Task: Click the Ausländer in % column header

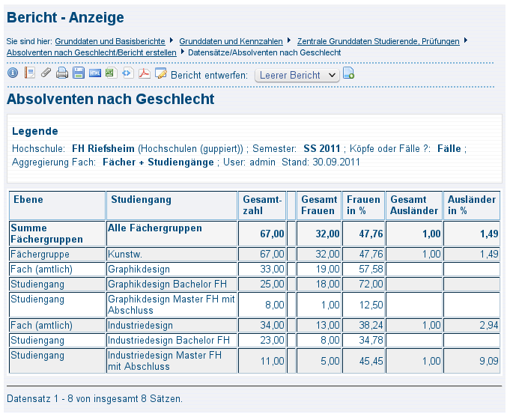Action: (472, 205)
